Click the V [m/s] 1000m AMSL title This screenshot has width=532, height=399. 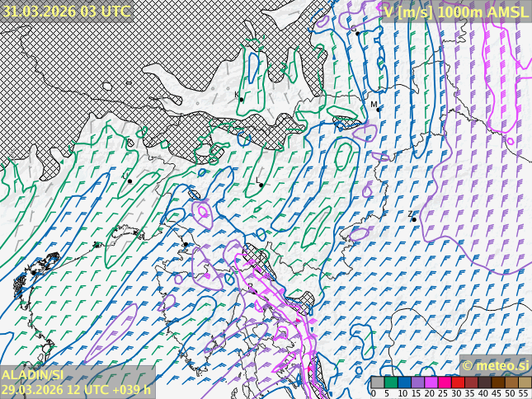(455, 11)
